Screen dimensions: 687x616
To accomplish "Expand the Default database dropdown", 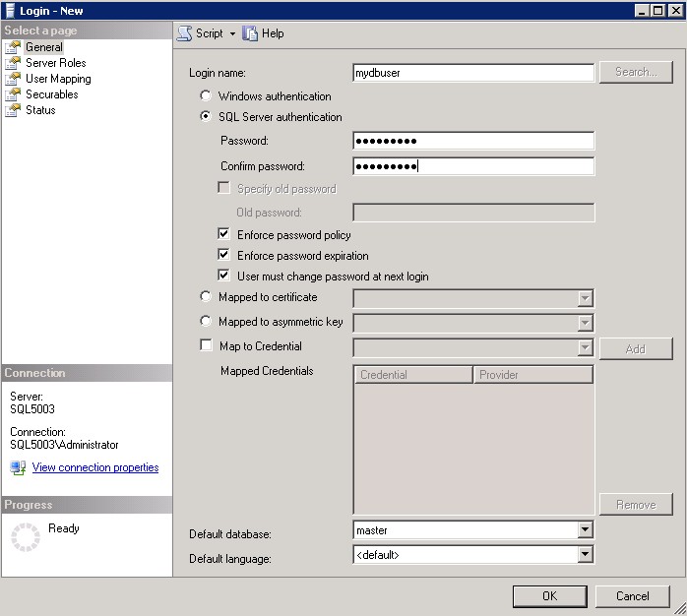I will click(x=585, y=530).
